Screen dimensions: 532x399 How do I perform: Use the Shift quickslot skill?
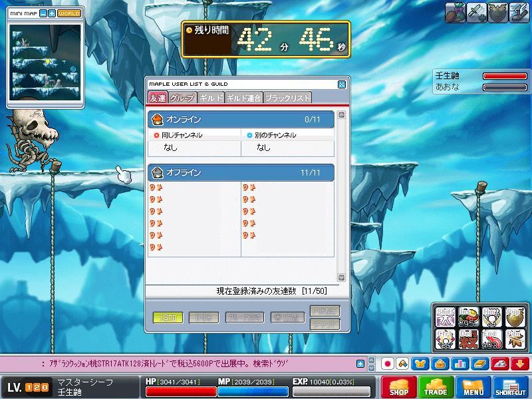click(445, 317)
